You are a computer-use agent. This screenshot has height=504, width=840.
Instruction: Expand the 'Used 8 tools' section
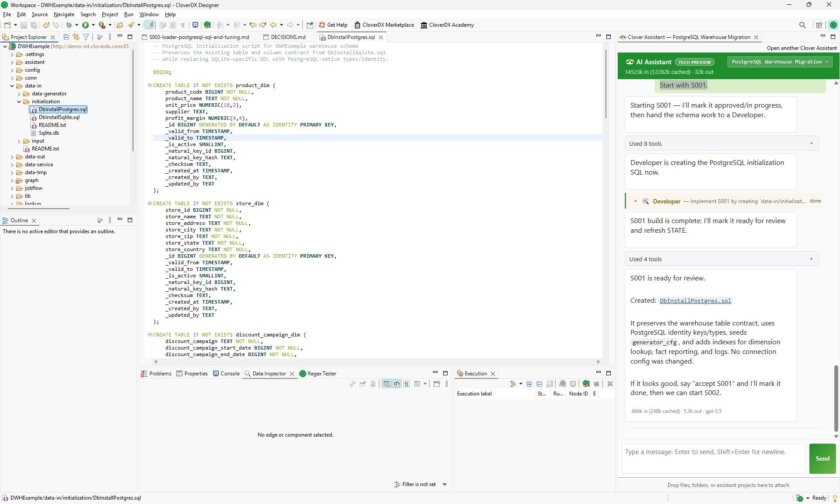[721, 143]
